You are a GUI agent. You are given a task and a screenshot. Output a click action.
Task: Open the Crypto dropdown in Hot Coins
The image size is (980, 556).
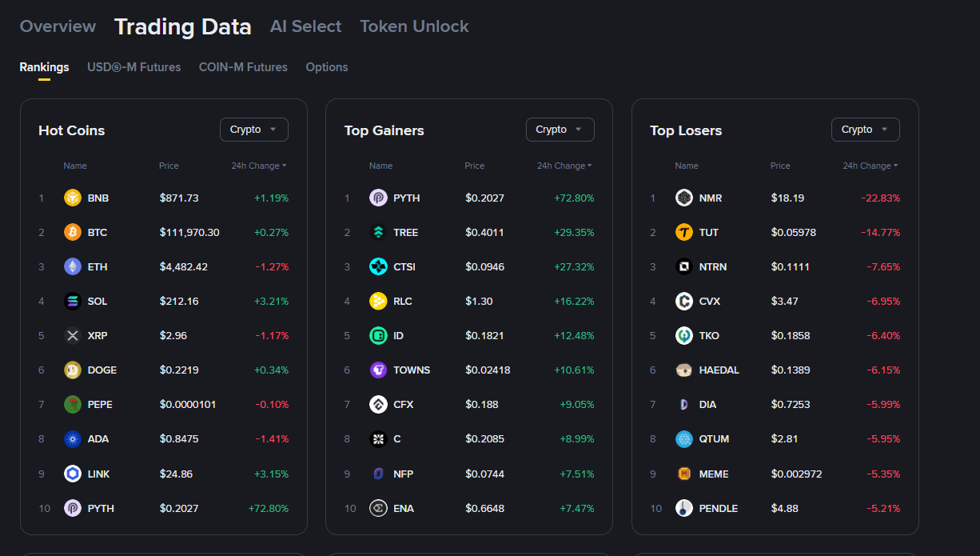253,130
